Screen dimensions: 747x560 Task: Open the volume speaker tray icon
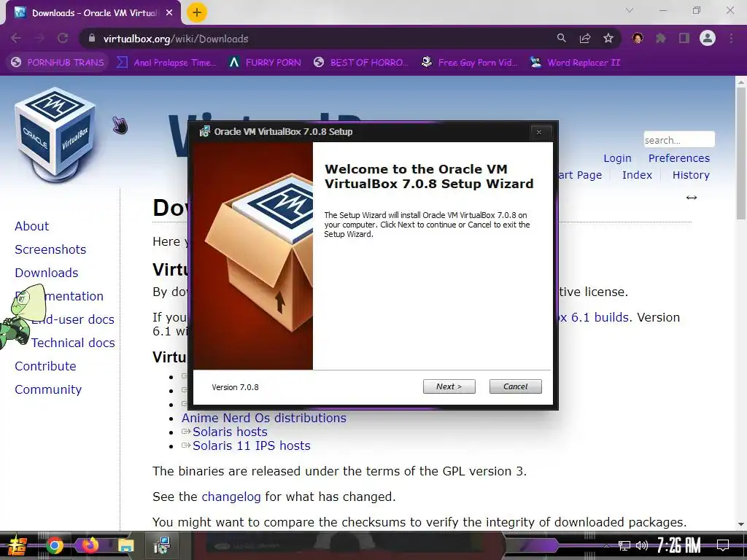(x=642, y=545)
